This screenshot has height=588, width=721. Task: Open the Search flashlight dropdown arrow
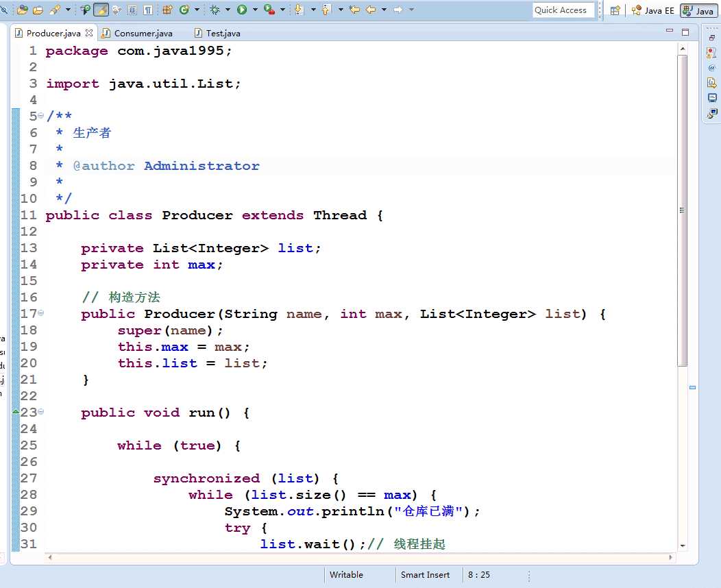pyautogui.click(x=68, y=9)
